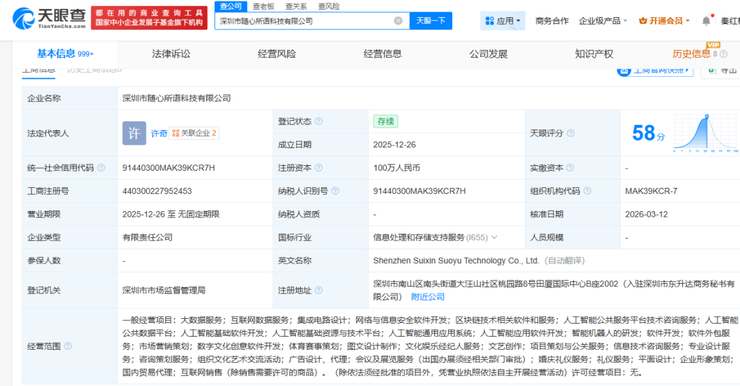The image size is (740, 386).
Task: Select 核准日期 value 2026-03-12
Action: point(647,214)
